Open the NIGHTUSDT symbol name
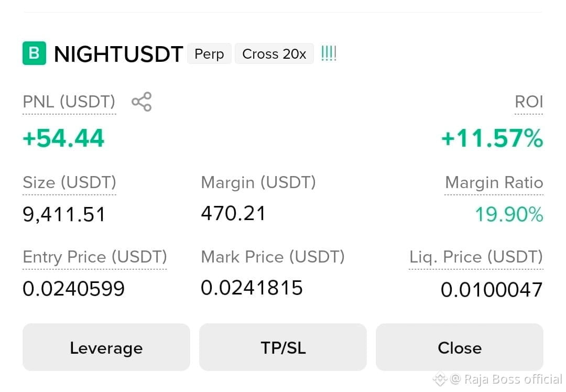Image resolution: width=566 pixels, height=392 pixels. point(118,54)
